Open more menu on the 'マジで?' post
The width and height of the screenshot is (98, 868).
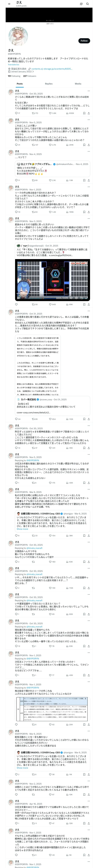click(x=89, y=151)
